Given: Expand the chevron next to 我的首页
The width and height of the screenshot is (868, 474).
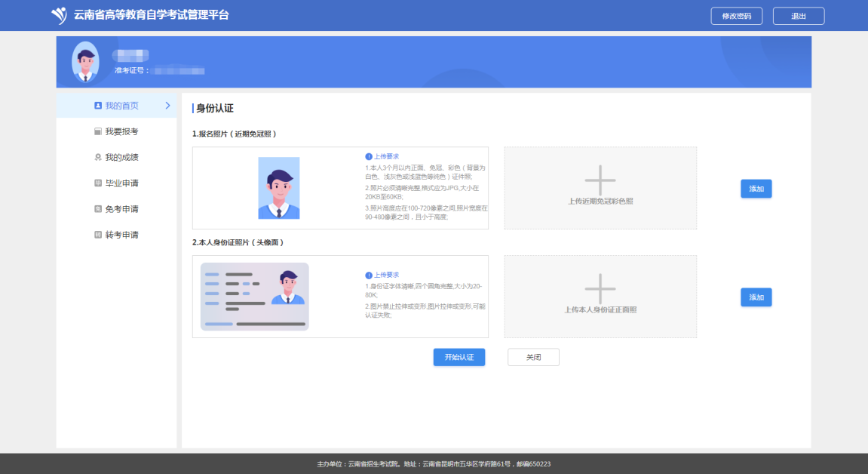Looking at the screenshot, I should (x=167, y=106).
